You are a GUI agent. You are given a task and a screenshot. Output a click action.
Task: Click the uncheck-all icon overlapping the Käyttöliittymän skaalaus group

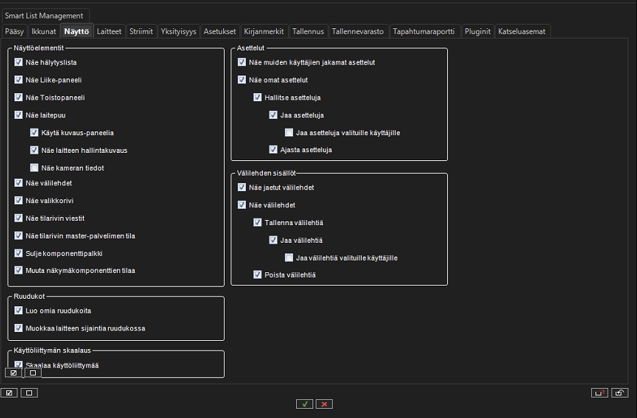pyautogui.click(x=33, y=373)
